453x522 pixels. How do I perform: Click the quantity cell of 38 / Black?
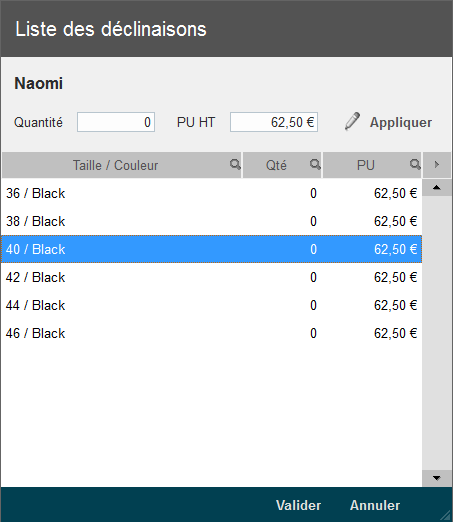pyautogui.click(x=313, y=221)
